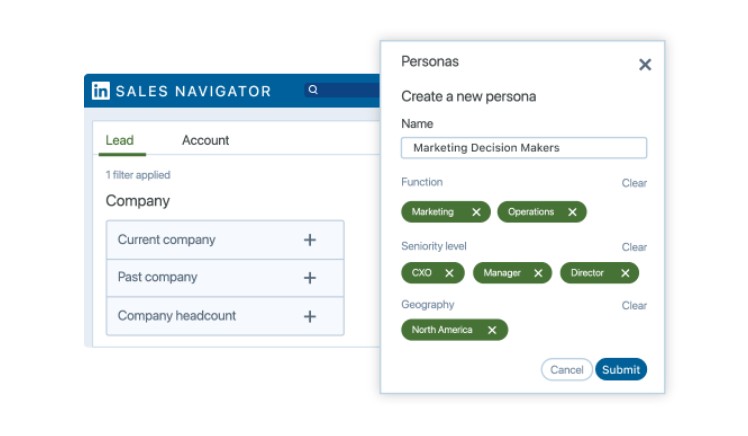The image size is (748, 436).
Task: Clear the Geography selections
Action: (634, 305)
